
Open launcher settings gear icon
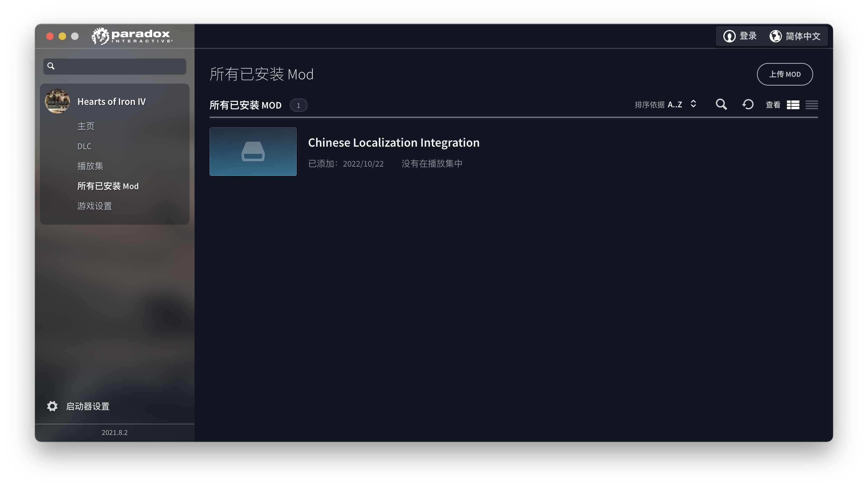[52, 406]
